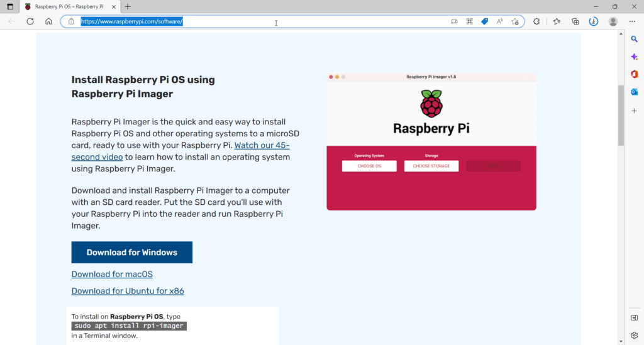The width and height of the screenshot is (644, 345).
Task: Go to the browser home page icon
Action: tap(48, 21)
